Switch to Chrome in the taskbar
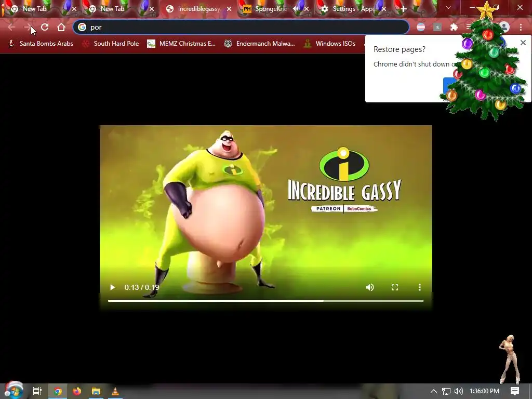 (58, 391)
